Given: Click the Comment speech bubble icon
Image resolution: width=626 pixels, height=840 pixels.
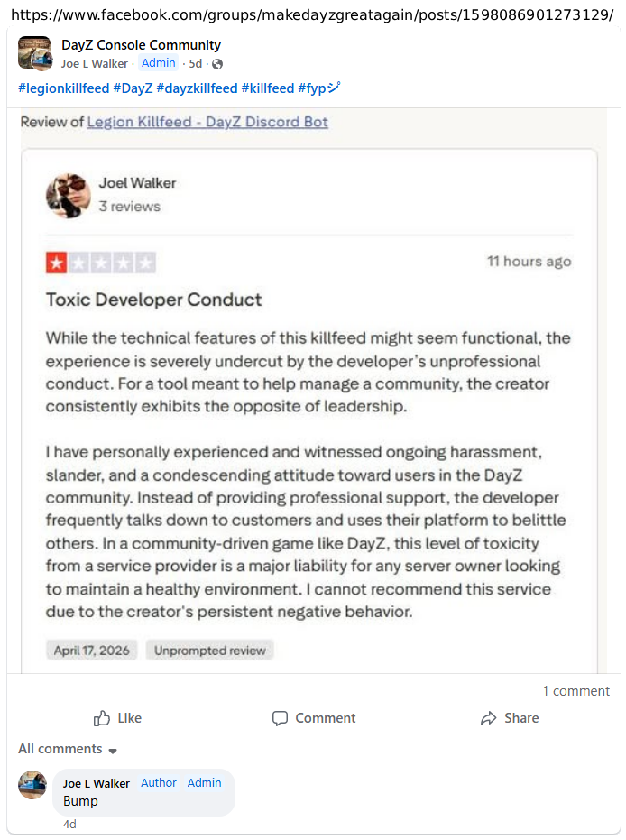Looking at the screenshot, I should (x=280, y=718).
